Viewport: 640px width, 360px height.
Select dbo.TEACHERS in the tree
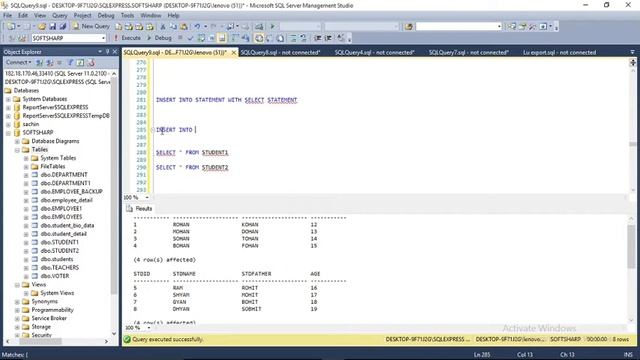(x=60, y=268)
